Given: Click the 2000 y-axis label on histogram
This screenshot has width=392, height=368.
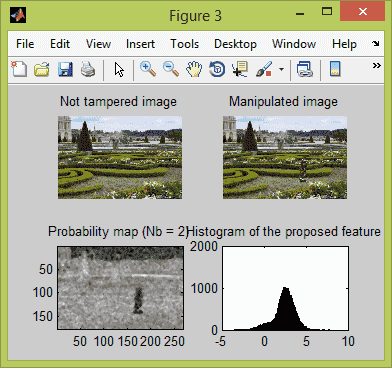Looking at the screenshot, I should tap(204, 247).
